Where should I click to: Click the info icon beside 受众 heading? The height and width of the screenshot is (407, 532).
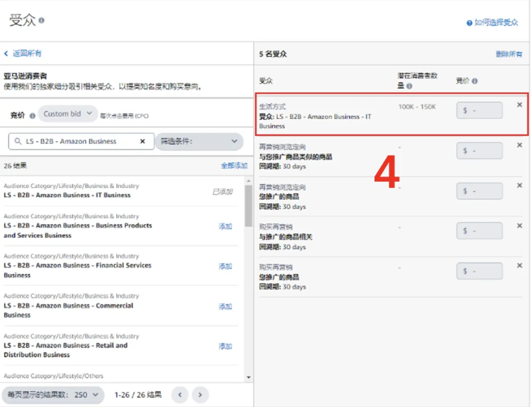point(41,21)
